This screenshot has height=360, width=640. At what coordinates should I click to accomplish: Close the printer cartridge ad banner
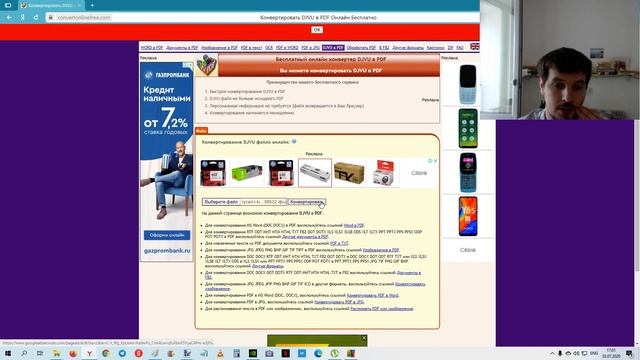pyautogui.click(x=435, y=161)
